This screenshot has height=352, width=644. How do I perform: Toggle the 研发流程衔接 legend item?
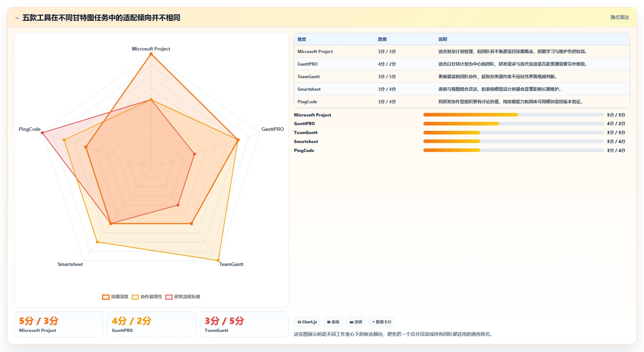pos(183,297)
